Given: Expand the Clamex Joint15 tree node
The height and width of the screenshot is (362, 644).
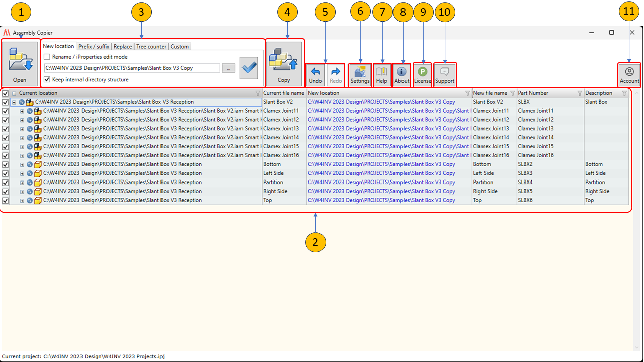Looking at the screenshot, I should pyautogui.click(x=22, y=147).
